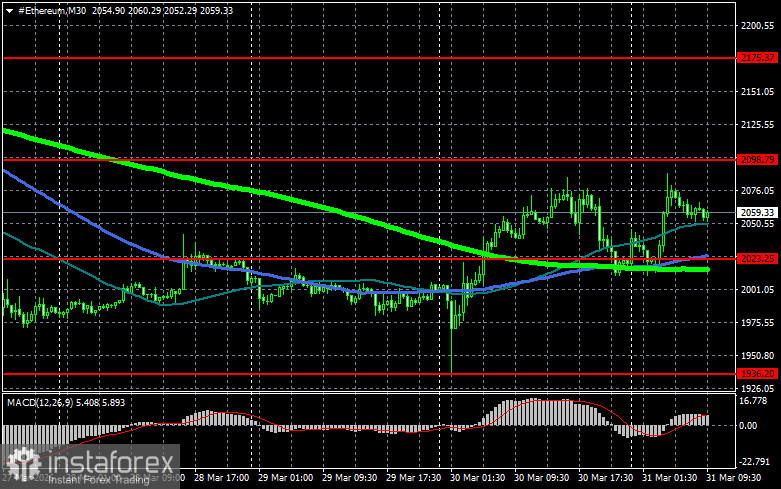Select the 29 Mar 01:00 time label
The width and height of the screenshot is (781, 489).
(286, 478)
